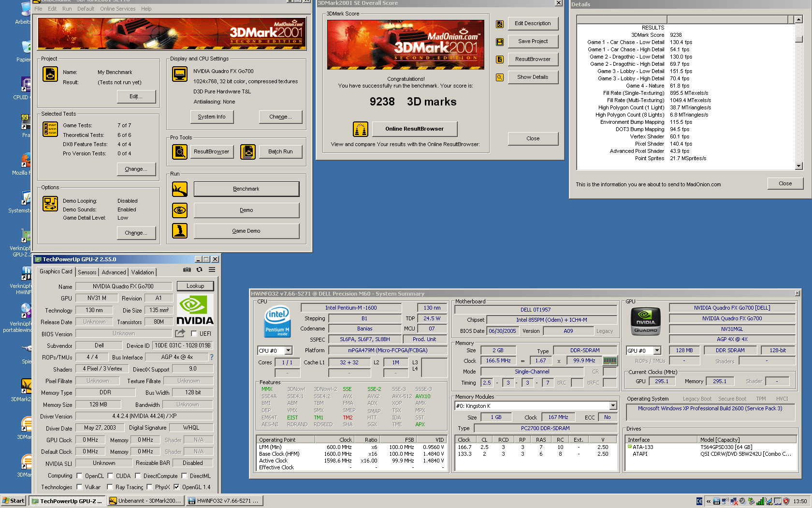Click the DE language indicator in the tray
812x508 pixels.
[x=699, y=501]
